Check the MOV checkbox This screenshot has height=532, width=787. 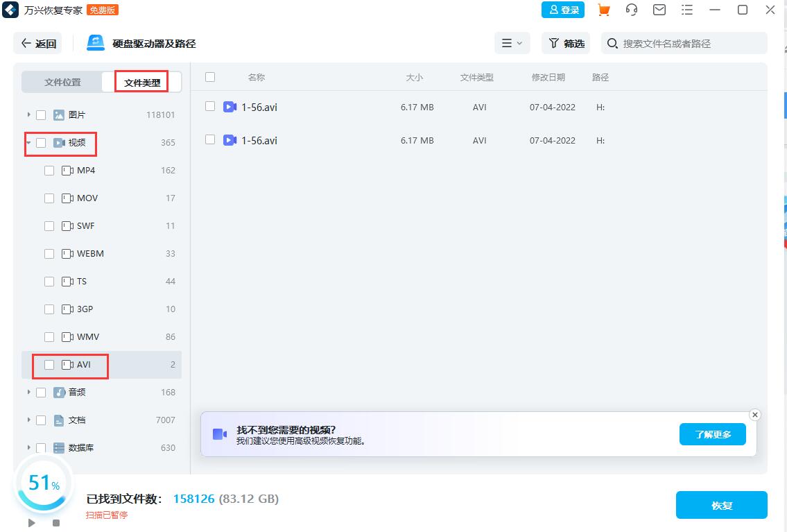click(49, 198)
